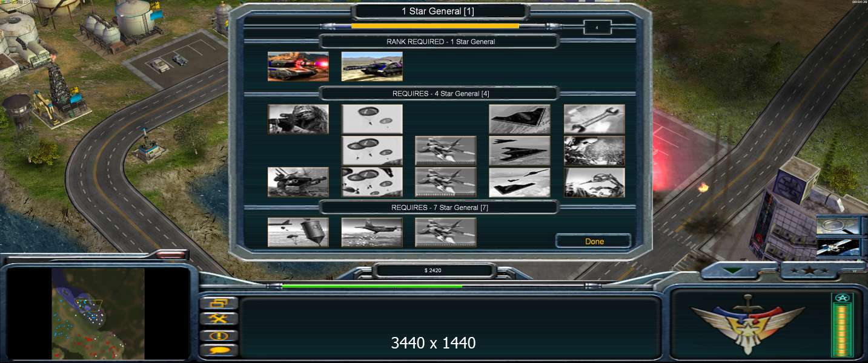Select Paratroop Drop with two parachutes

(x=372, y=119)
